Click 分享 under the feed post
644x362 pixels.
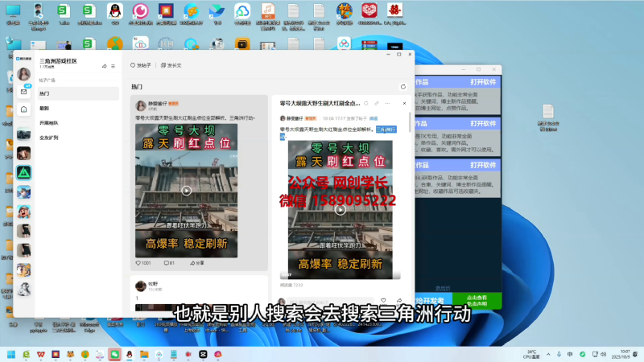coord(197,263)
